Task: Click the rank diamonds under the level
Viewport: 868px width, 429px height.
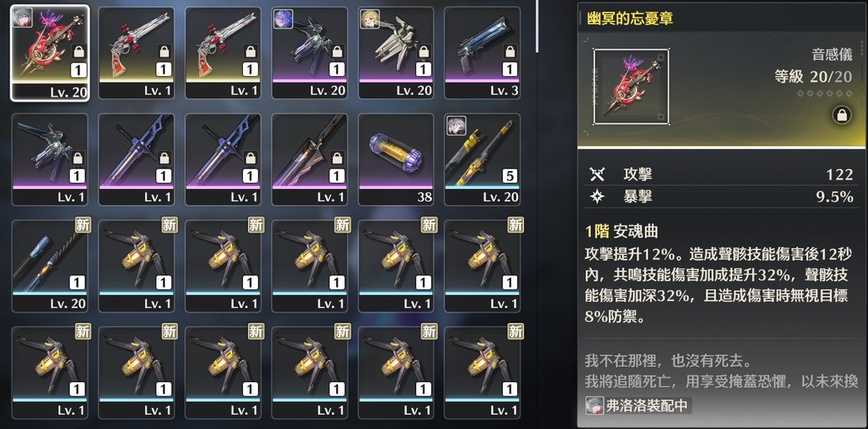Action: [825, 94]
